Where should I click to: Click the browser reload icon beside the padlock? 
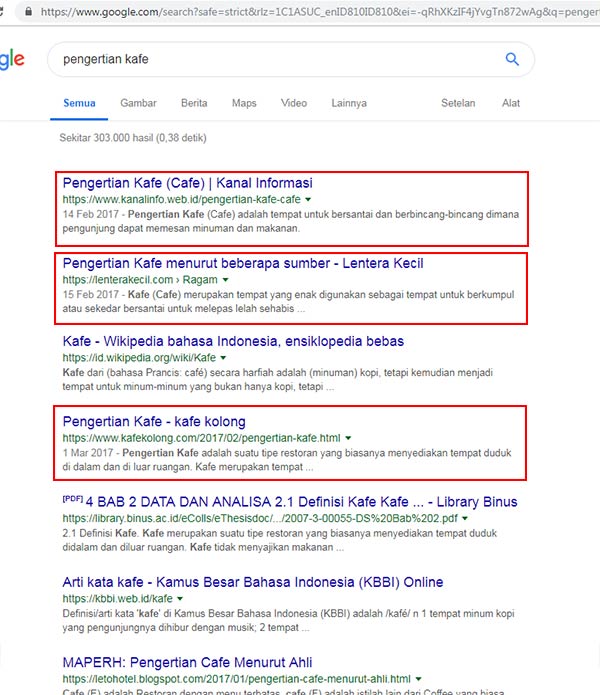pyautogui.click(x=1, y=12)
